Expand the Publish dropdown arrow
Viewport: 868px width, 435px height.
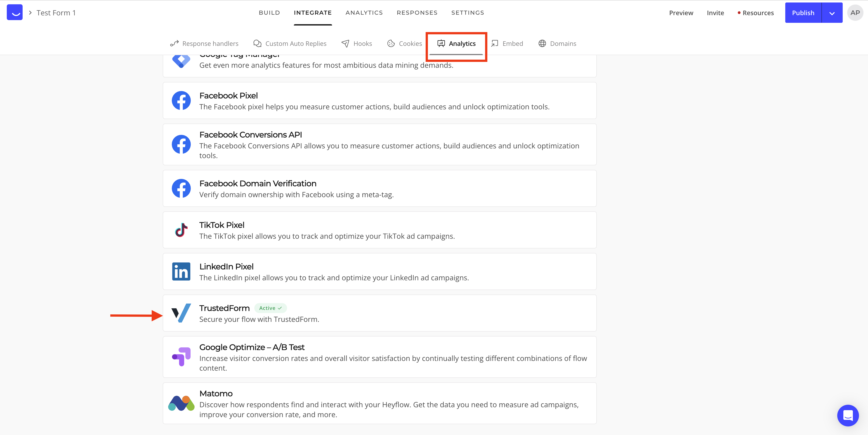coord(832,13)
